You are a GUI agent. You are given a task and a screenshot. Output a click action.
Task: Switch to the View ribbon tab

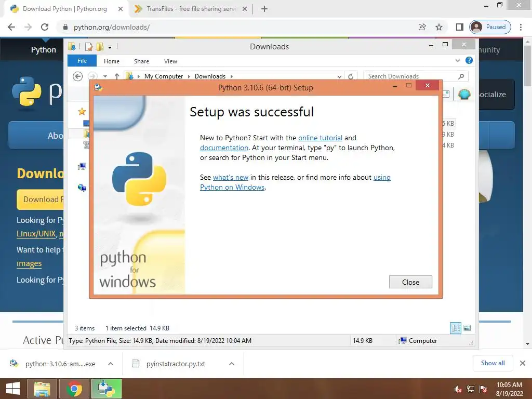click(x=170, y=61)
